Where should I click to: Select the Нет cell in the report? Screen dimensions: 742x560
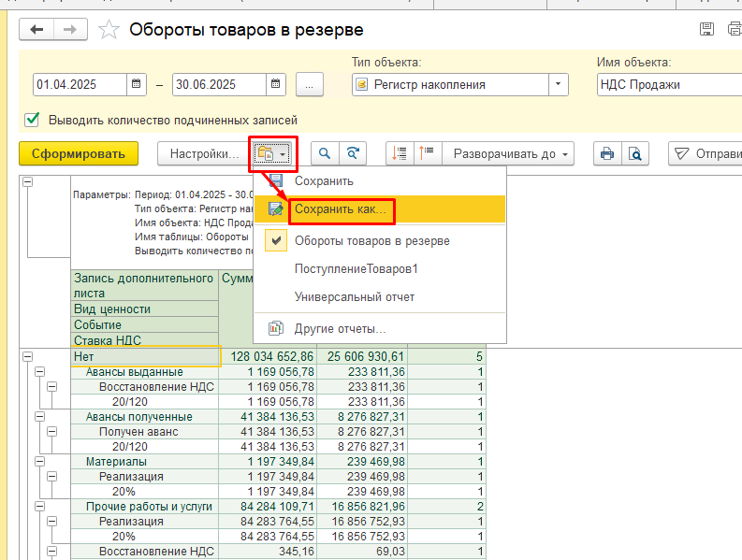pos(145,356)
